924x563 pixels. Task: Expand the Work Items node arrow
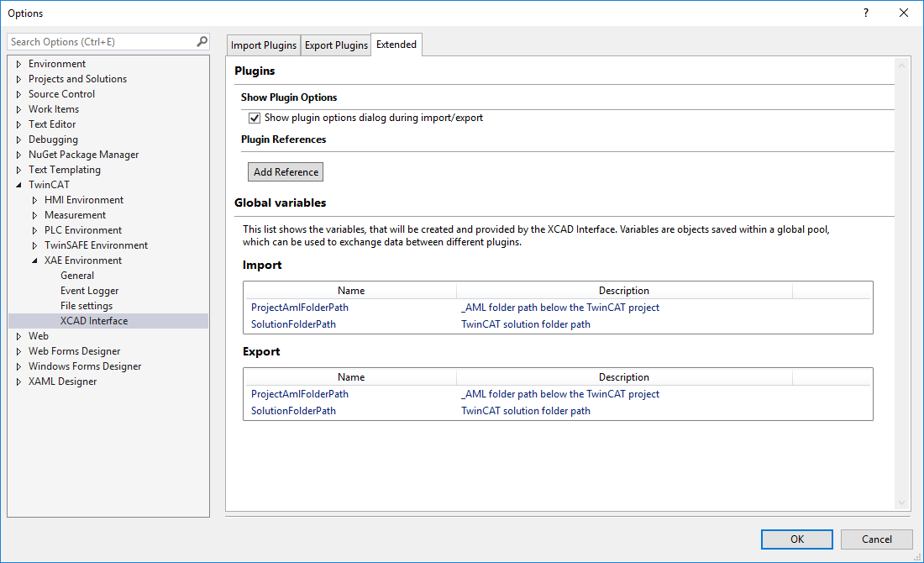point(18,109)
